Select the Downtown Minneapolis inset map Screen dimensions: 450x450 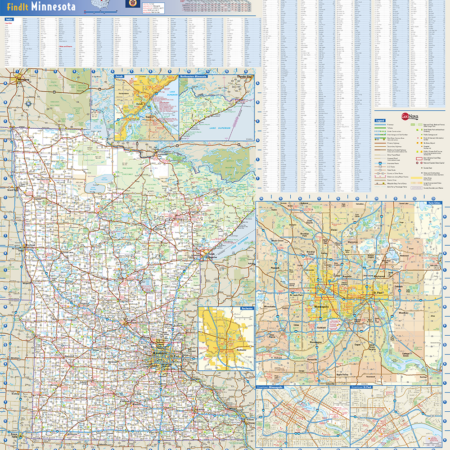pyautogui.click(x=303, y=416)
